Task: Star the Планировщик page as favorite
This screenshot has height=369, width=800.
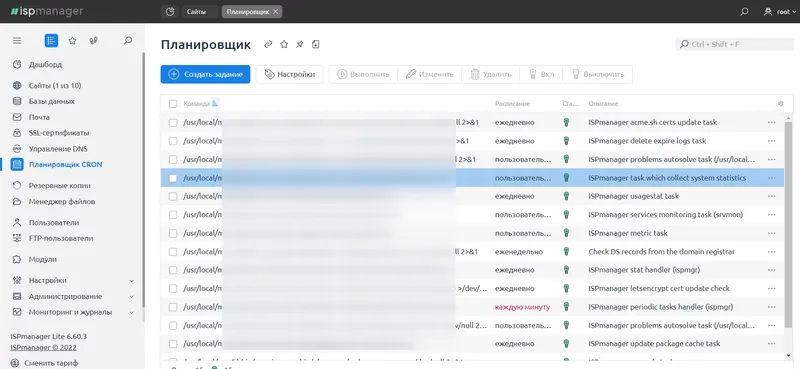Action: pos(284,44)
